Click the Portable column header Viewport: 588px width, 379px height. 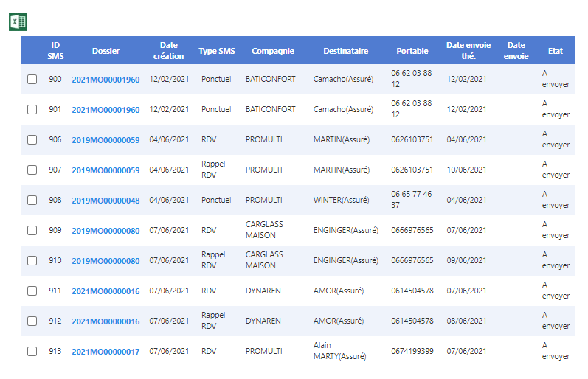412,51
